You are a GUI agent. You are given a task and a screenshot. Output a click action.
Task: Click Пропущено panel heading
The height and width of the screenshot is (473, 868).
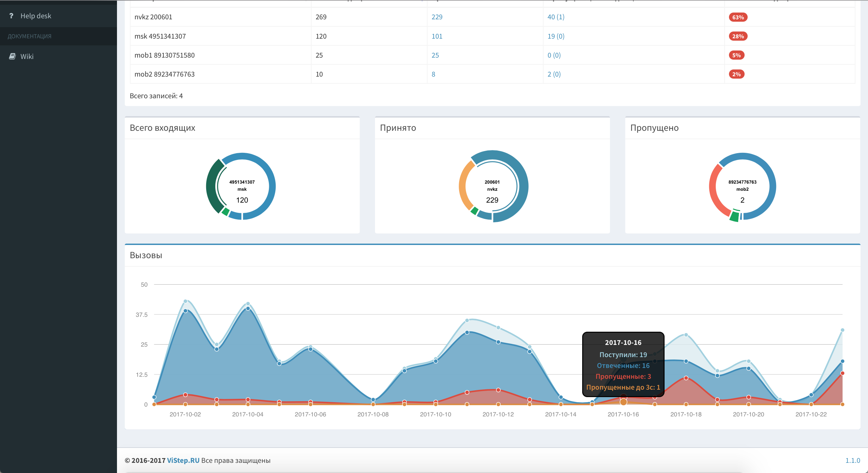coord(654,128)
